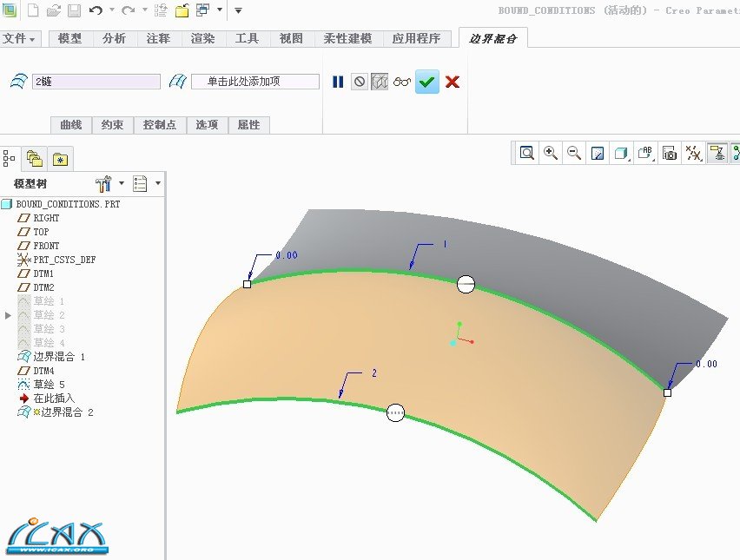Switch to the 分析 ribbon tab
The width and height of the screenshot is (740, 560).
click(x=114, y=38)
